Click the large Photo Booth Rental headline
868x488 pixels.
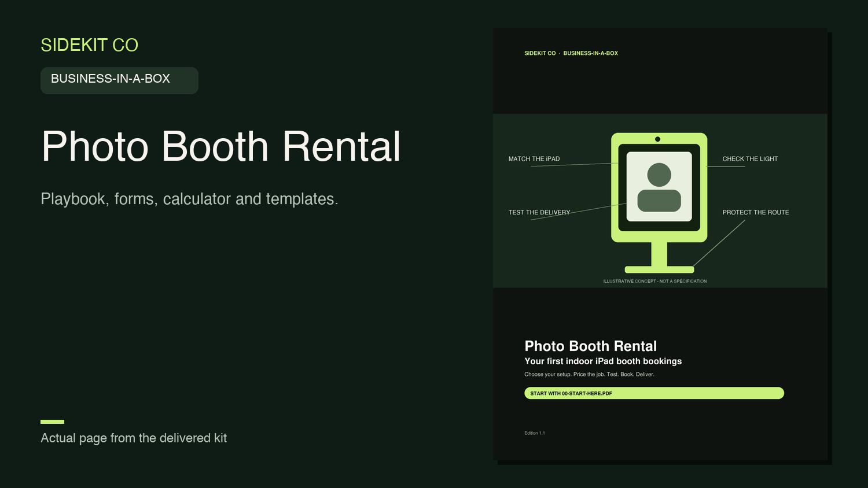[x=221, y=146]
